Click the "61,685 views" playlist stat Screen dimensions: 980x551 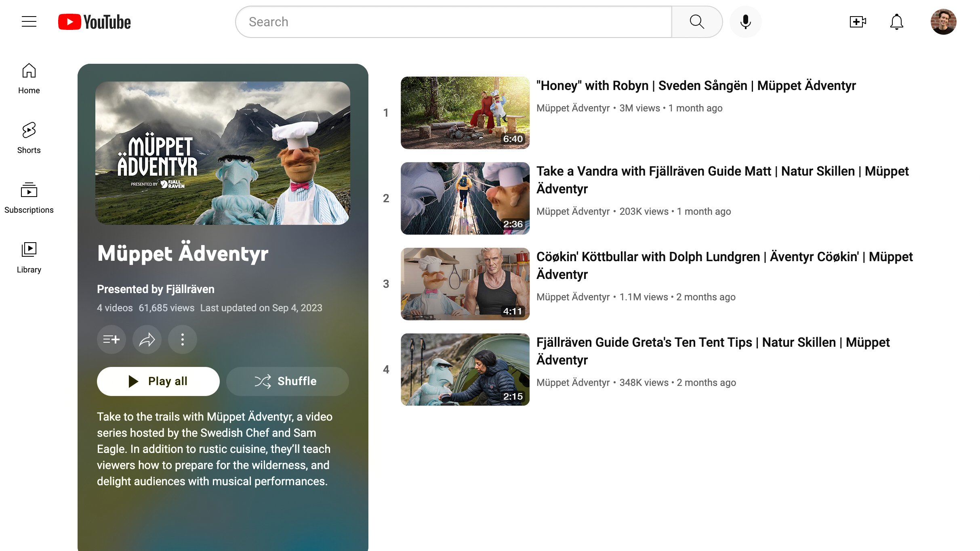click(166, 308)
